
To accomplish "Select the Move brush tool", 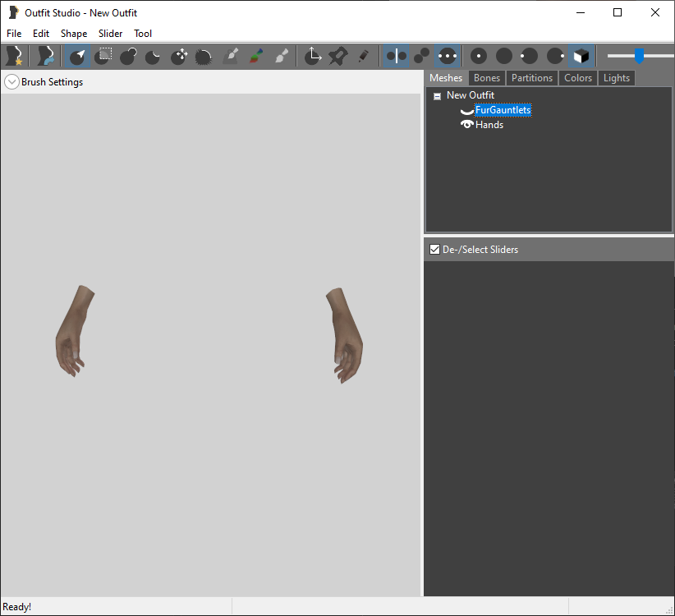I will [x=179, y=56].
